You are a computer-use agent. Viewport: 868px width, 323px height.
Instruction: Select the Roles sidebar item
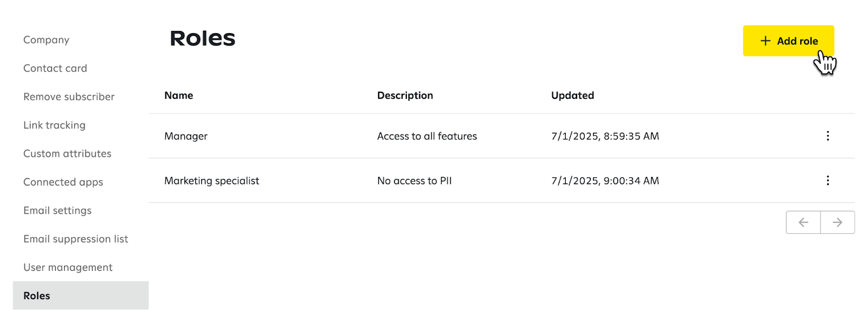coord(80,295)
